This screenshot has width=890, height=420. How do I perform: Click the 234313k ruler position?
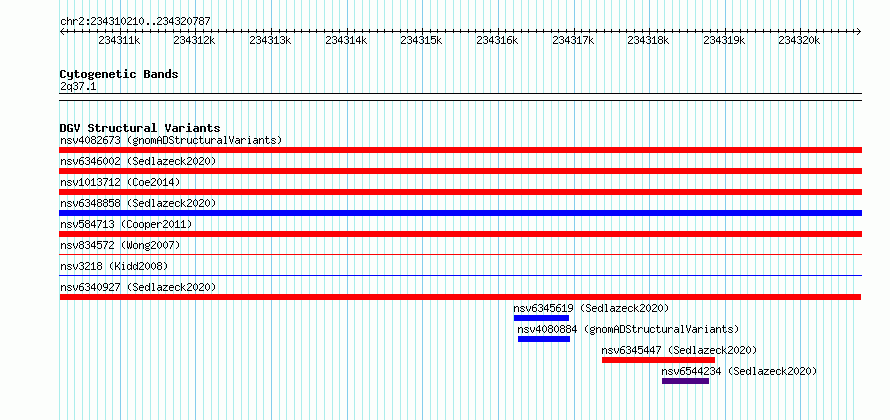270,40
